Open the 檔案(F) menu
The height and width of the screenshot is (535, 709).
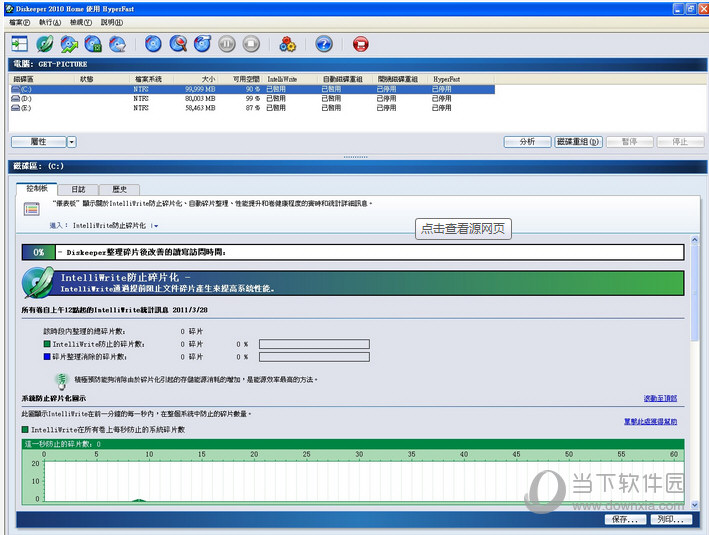pyautogui.click(x=19, y=22)
